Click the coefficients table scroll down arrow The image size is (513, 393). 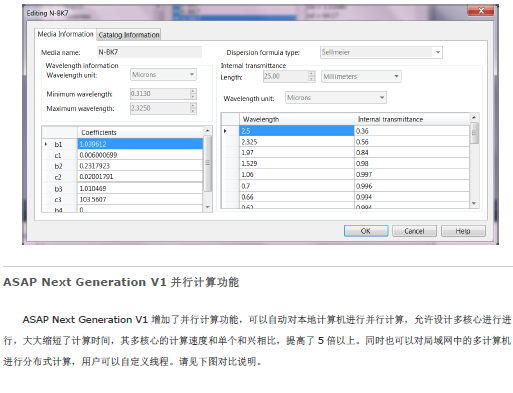207,207
